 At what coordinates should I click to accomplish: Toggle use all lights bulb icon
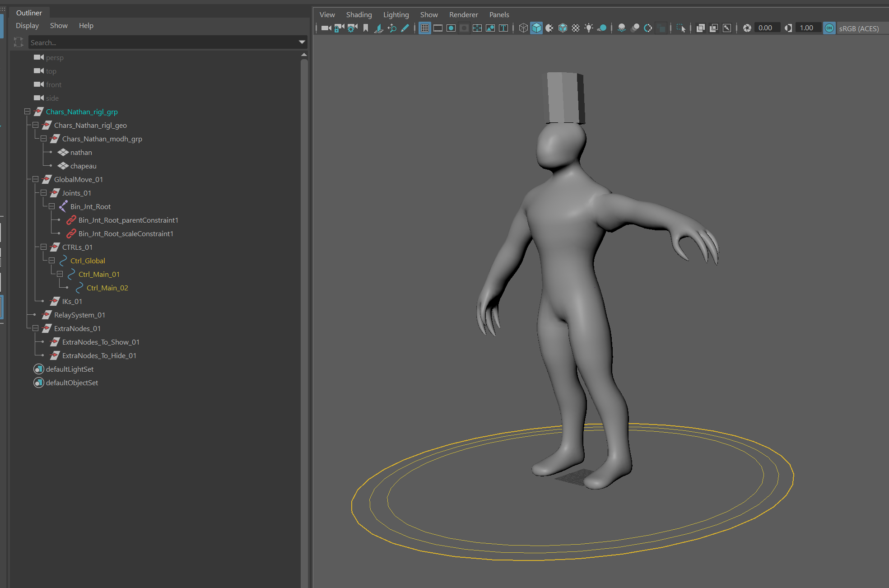tap(589, 28)
